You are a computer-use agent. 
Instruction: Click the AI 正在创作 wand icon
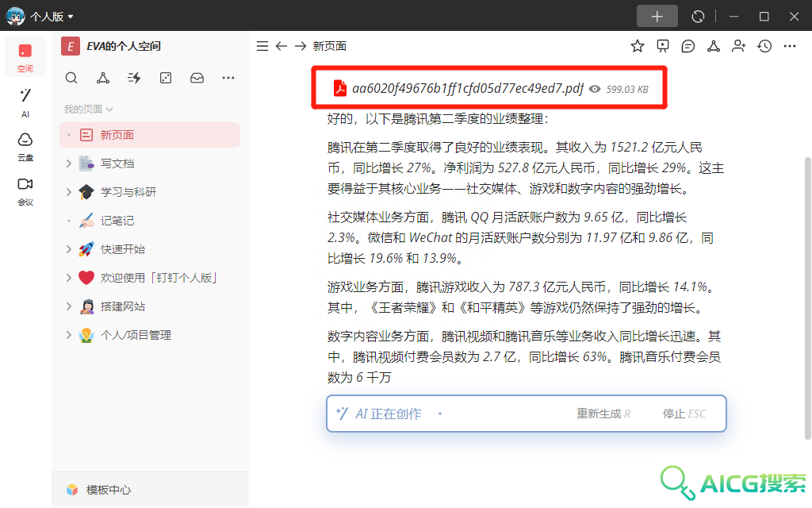click(x=343, y=414)
